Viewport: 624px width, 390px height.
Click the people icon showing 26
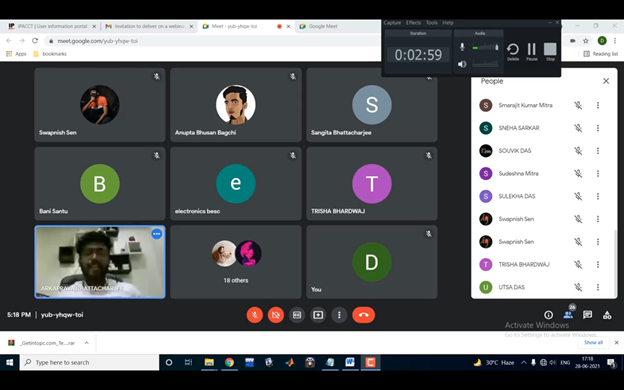(x=568, y=314)
